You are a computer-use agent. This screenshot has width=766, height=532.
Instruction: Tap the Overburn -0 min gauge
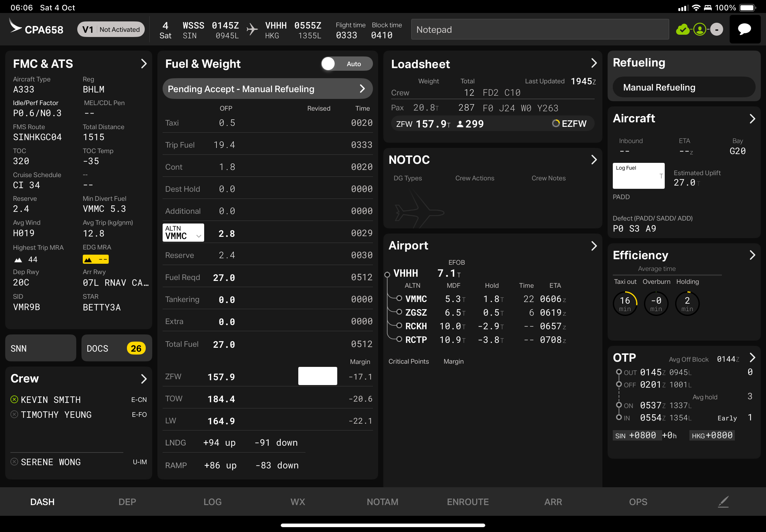tap(656, 304)
